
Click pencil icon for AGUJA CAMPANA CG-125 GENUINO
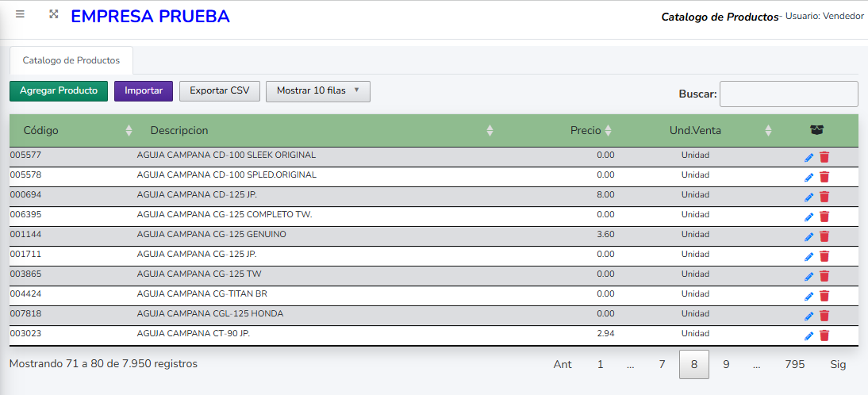(x=808, y=236)
